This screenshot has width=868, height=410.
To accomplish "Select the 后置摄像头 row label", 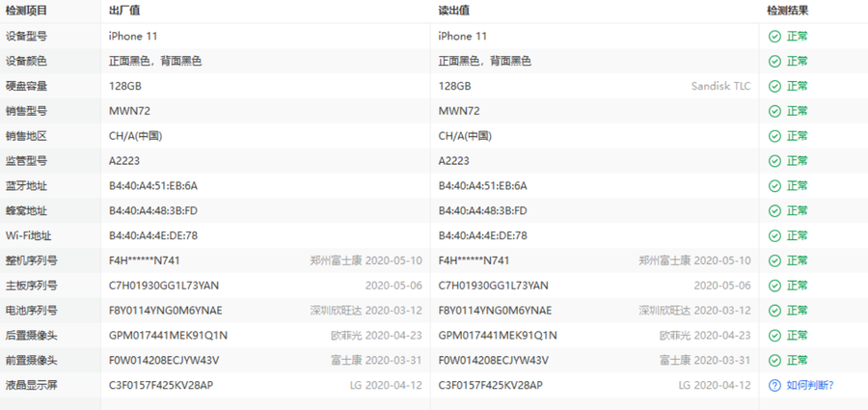I will point(31,336).
